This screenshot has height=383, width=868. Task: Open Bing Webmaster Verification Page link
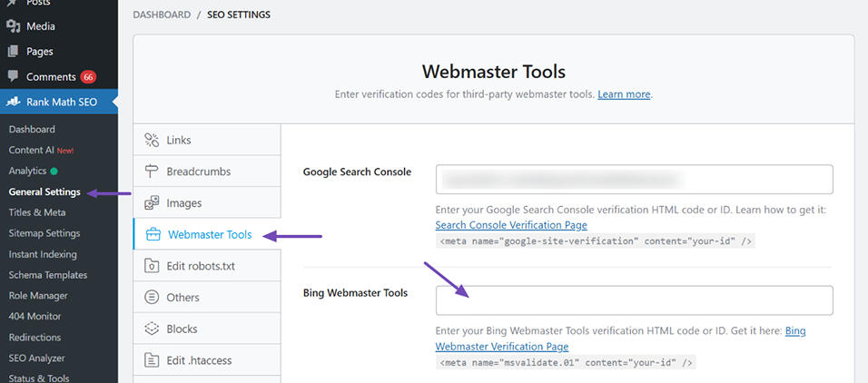tap(502, 346)
